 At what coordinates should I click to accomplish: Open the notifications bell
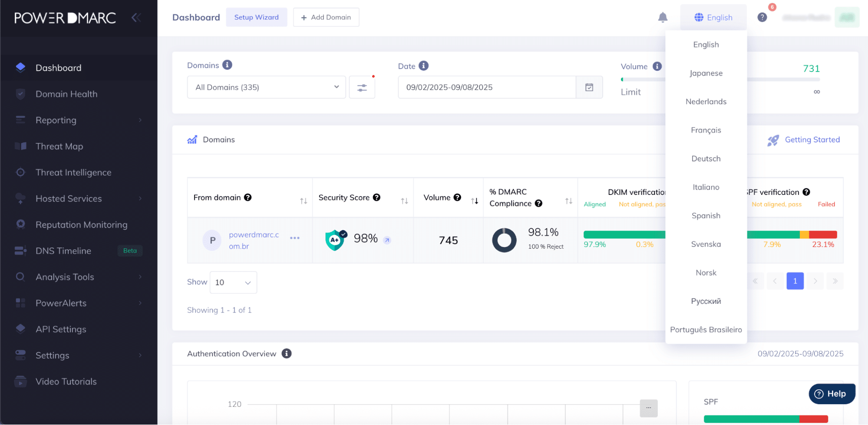pos(663,17)
